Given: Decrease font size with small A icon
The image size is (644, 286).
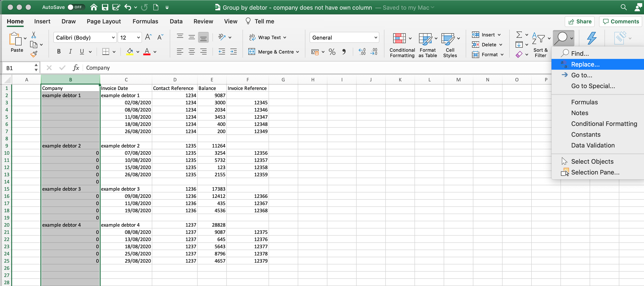Looking at the screenshot, I should click(160, 37).
